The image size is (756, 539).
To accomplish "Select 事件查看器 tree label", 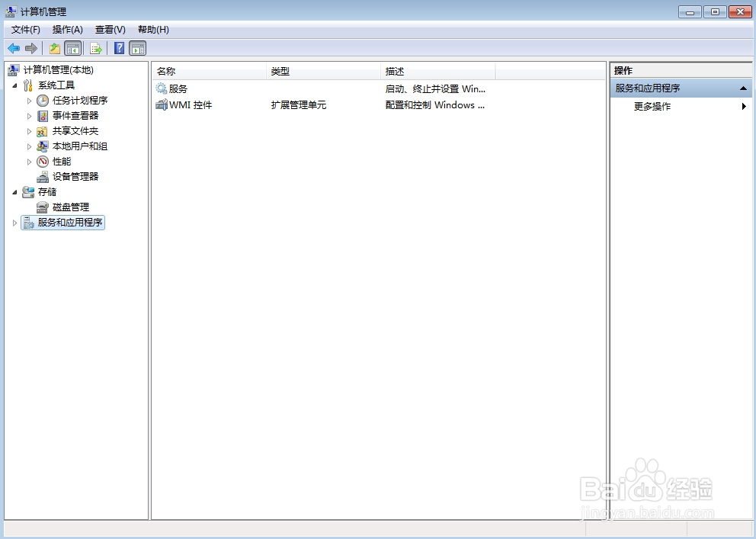I will [75, 116].
